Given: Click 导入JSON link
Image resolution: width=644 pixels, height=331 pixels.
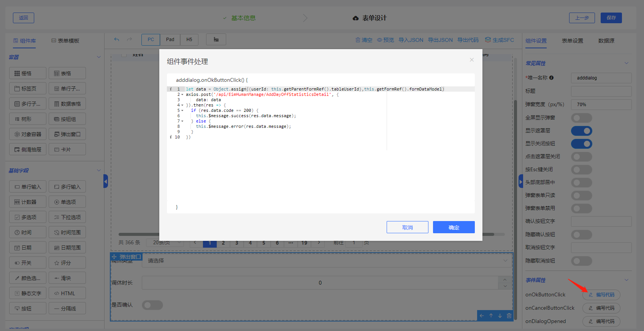Looking at the screenshot, I should (x=411, y=40).
